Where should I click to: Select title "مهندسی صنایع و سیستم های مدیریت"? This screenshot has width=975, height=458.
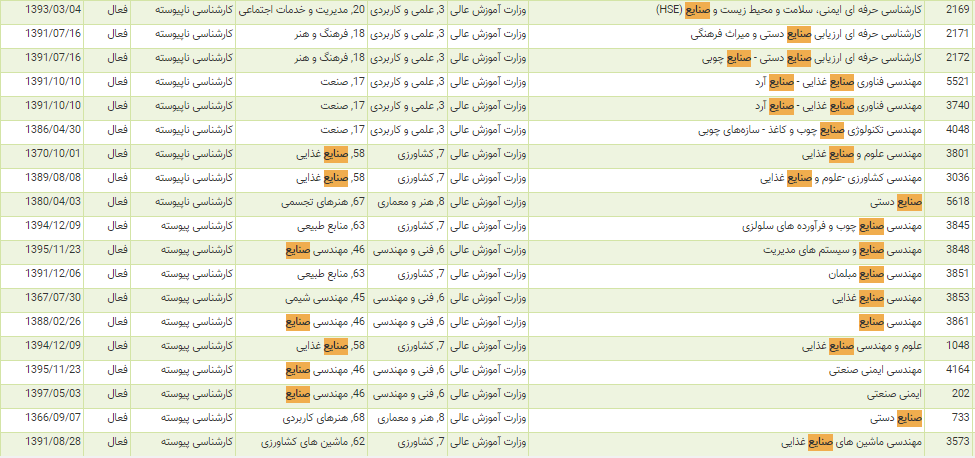(843, 250)
